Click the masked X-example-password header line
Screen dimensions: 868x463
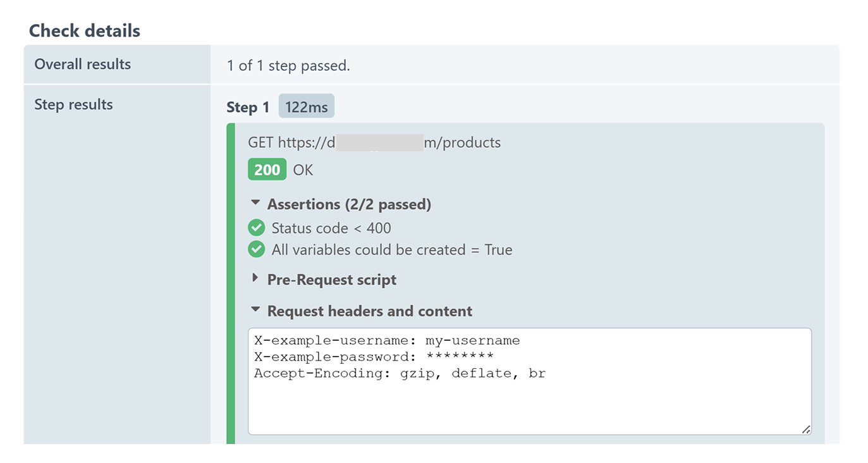pyautogui.click(x=374, y=357)
